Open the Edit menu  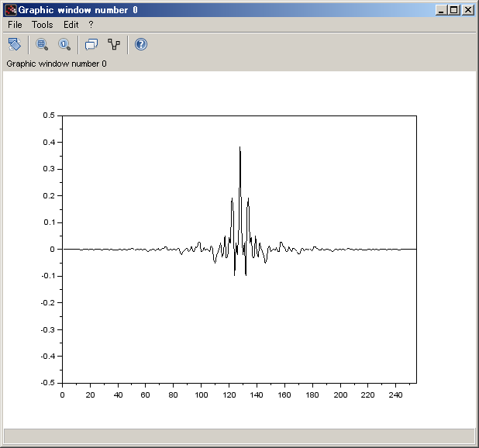[71, 25]
